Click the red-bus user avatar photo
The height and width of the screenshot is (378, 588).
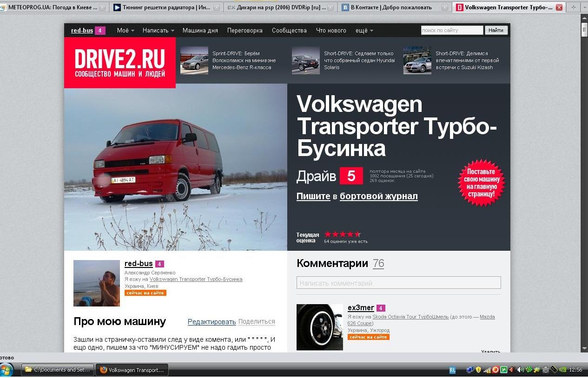[97, 283]
